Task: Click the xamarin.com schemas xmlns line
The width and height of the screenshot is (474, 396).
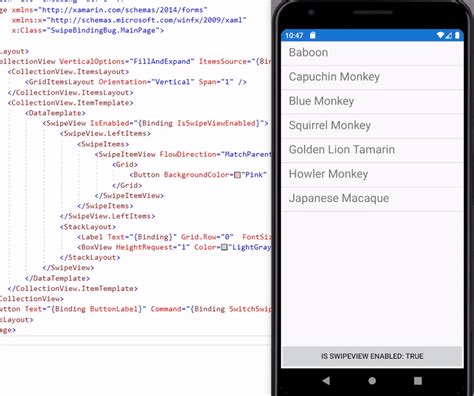Action: [103, 10]
